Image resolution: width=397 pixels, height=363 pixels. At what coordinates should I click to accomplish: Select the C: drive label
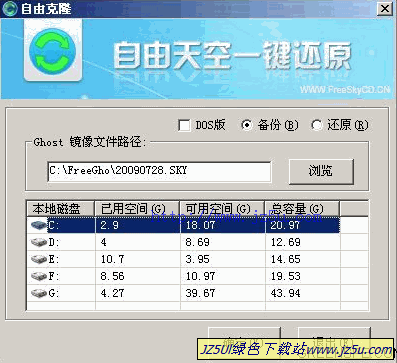tap(54, 225)
